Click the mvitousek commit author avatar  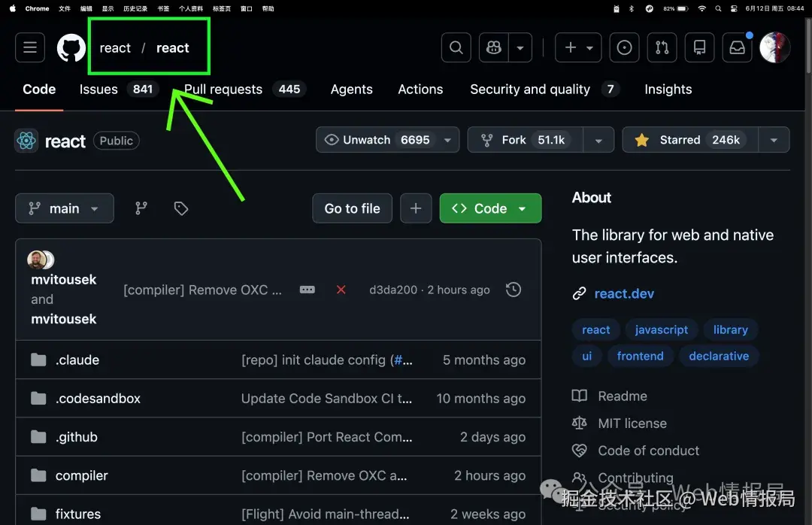[37, 259]
